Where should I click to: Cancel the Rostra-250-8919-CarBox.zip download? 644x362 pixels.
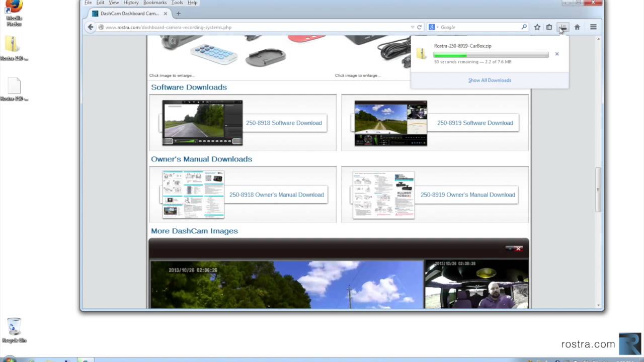point(557,54)
